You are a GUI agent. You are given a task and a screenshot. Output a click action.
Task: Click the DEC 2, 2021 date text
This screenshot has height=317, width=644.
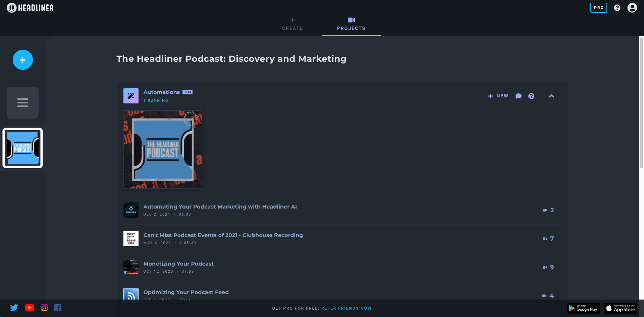coord(157,214)
